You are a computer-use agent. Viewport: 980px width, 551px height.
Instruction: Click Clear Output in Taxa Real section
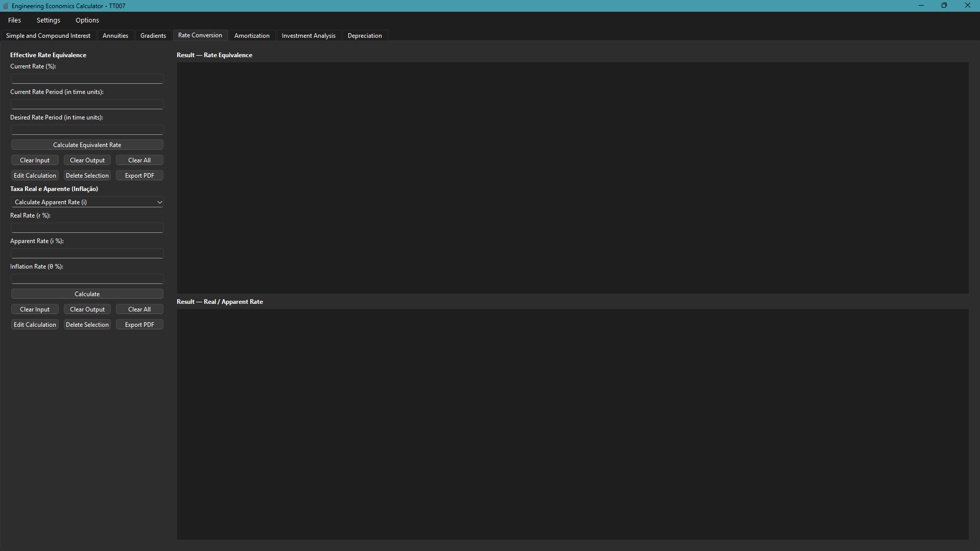[x=87, y=309]
